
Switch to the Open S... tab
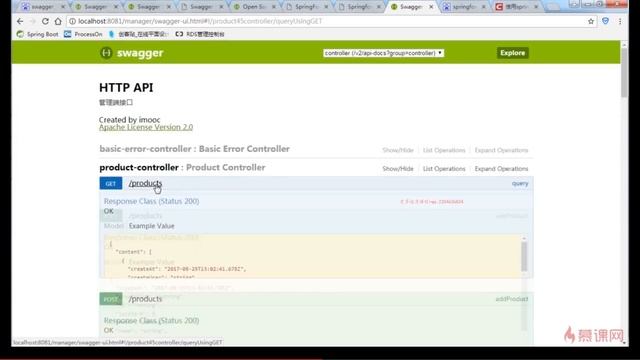click(x=254, y=7)
